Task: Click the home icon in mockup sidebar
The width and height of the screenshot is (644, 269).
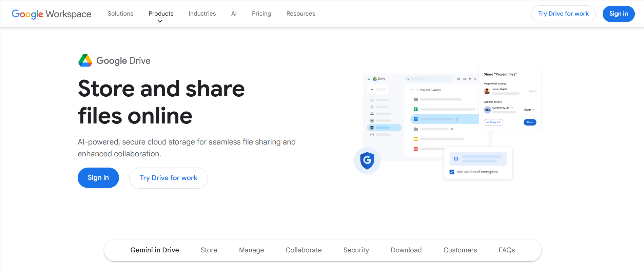Action: click(x=372, y=100)
